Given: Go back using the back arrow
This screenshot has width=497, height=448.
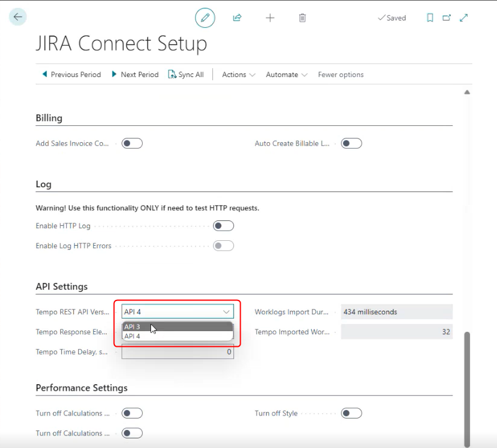Looking at the screenshot, I should click(x=18, y=17).
